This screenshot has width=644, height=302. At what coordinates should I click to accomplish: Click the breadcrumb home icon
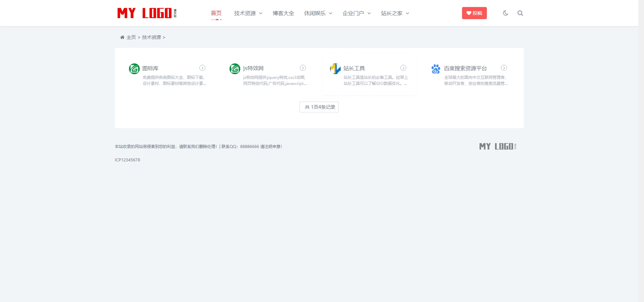click(122, 37)
